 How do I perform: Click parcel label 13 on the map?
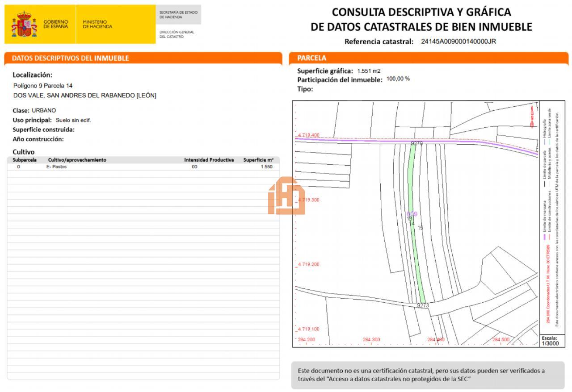tap(409, 219)
